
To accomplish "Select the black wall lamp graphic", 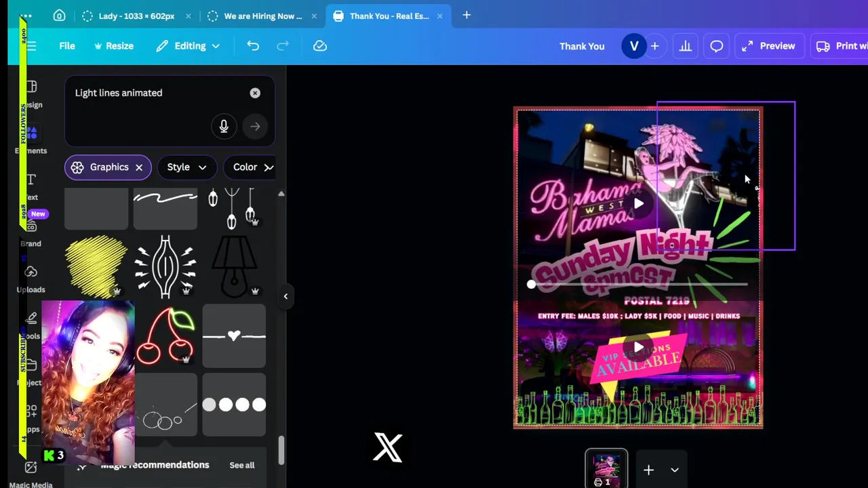I will click(x=234, y=266).
